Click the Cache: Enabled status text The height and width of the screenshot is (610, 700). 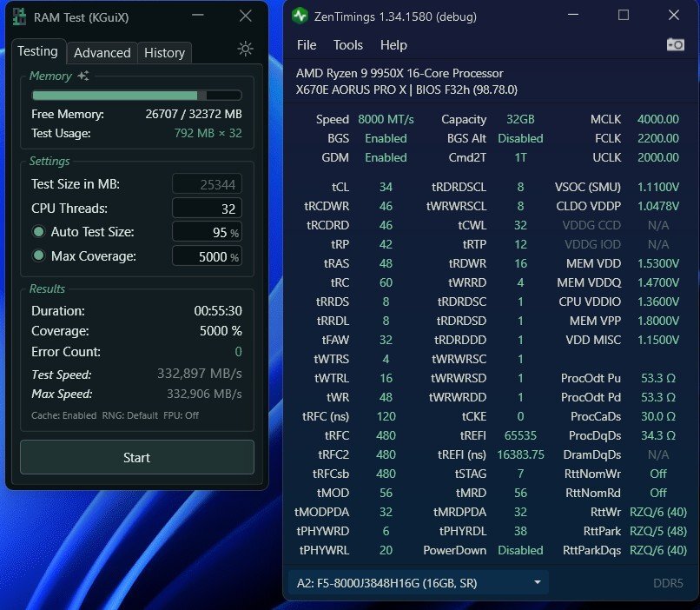coord(64,415)
